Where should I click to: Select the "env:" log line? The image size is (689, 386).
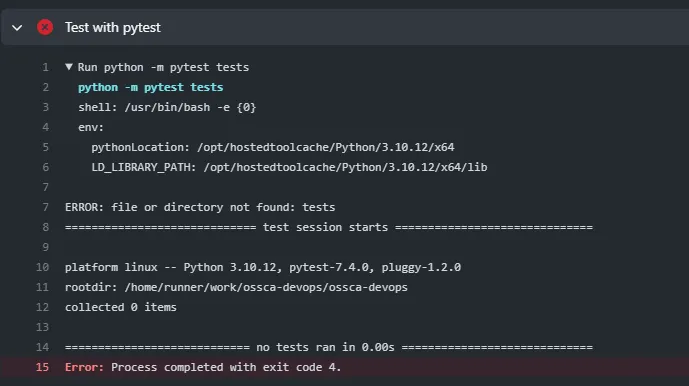(x=91, y=127)
